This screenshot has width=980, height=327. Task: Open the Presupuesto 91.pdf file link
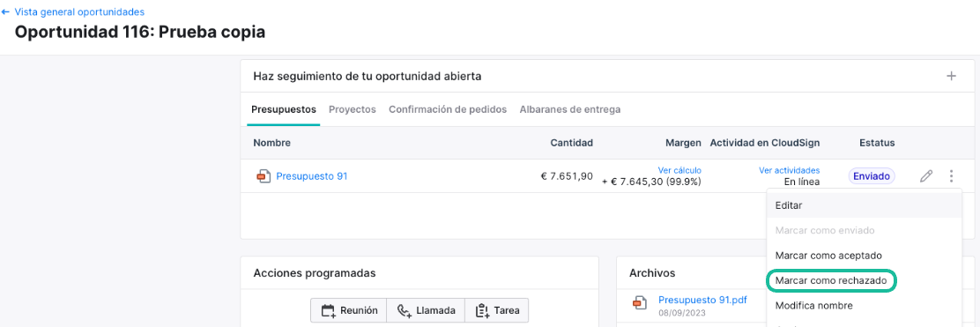702,300
